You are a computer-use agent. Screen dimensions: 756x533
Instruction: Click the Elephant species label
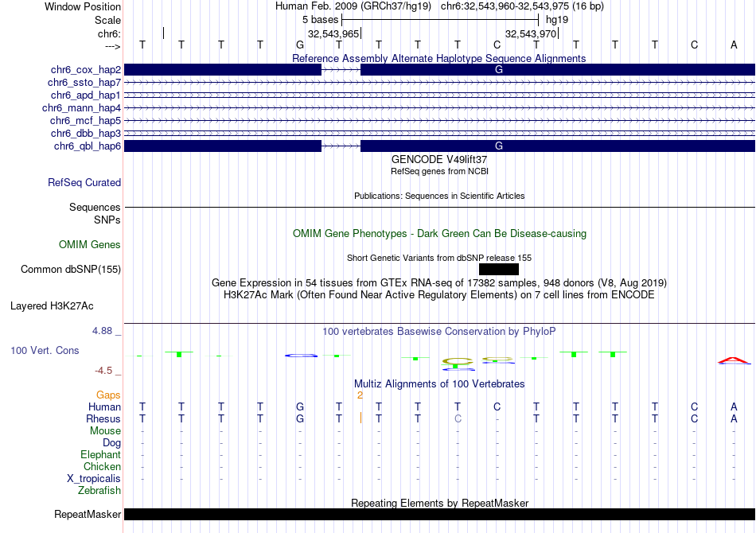click(x=101, y=455)
